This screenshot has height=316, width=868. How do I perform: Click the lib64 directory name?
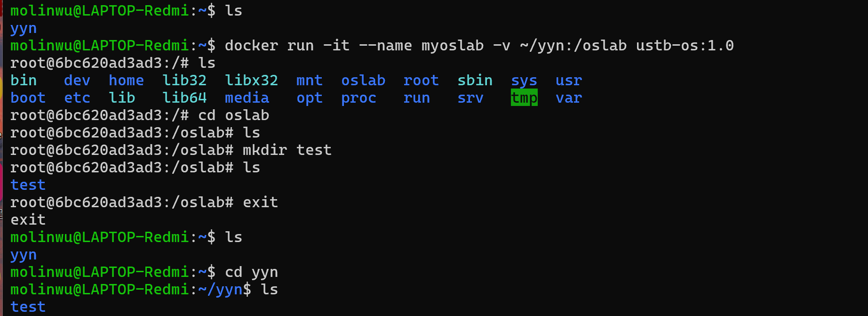(x=184, y=98)
